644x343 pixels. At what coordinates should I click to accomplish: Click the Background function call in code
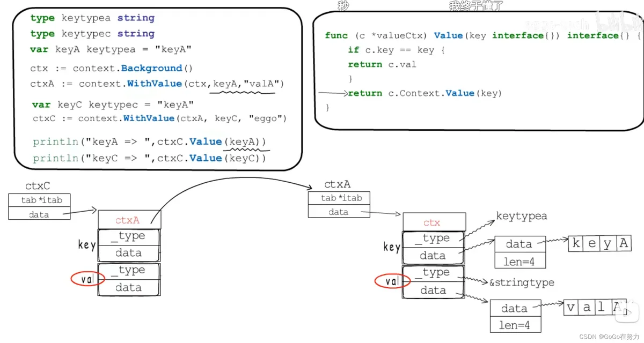(152, 69)
